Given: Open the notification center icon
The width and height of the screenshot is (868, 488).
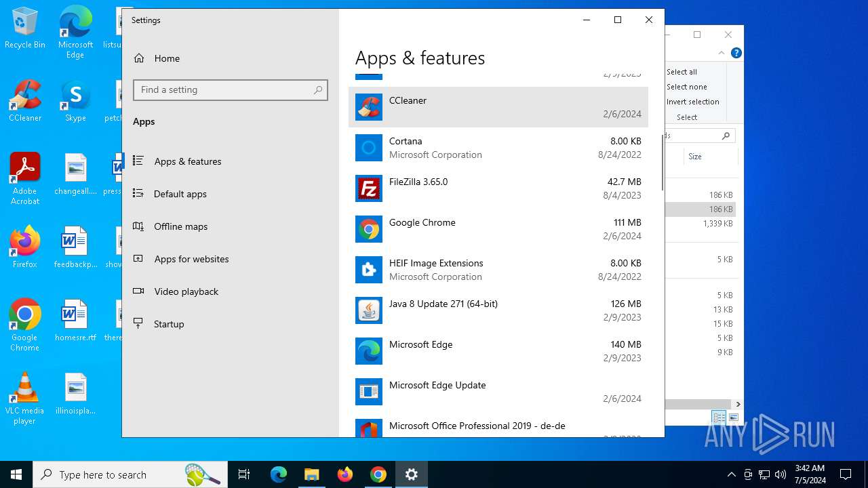Looking at the screenshot, I should [x=846, y=474].
